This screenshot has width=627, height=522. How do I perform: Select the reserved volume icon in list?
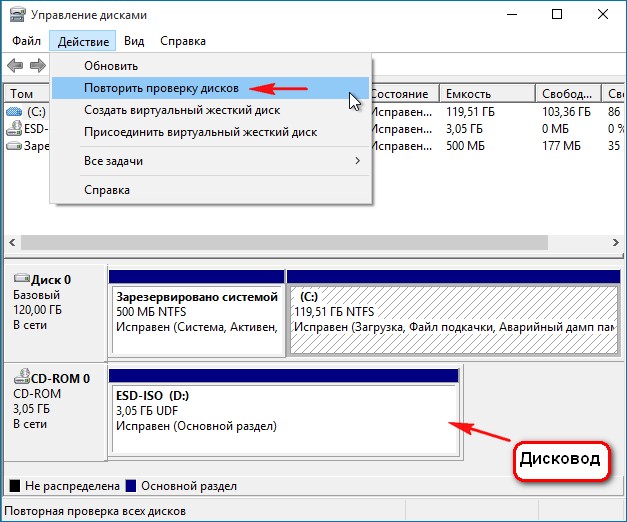[x=14, y=146]
